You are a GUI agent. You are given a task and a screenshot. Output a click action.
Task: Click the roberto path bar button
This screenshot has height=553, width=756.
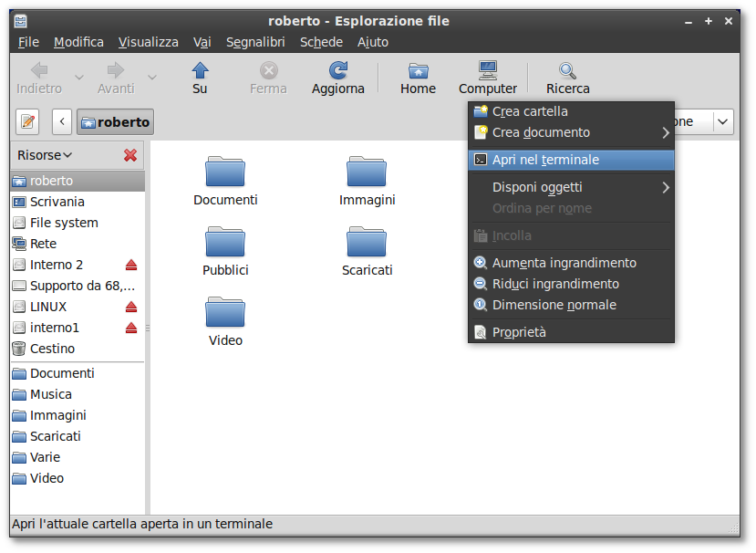coord(115,121)
